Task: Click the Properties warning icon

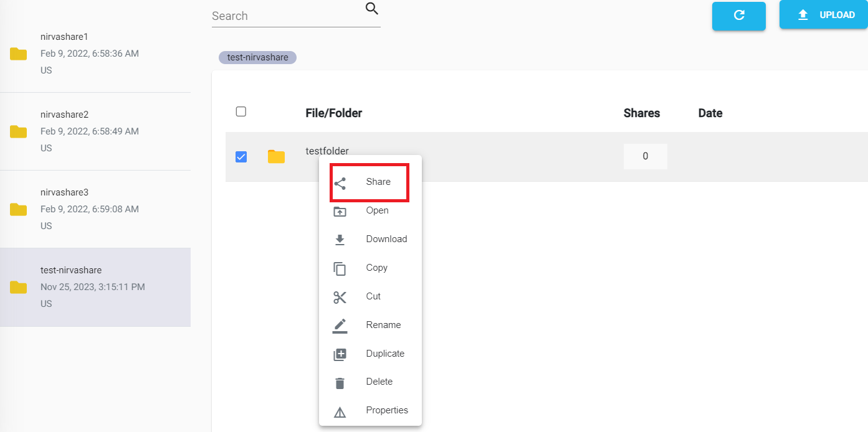Action: [x=340, y=410]
